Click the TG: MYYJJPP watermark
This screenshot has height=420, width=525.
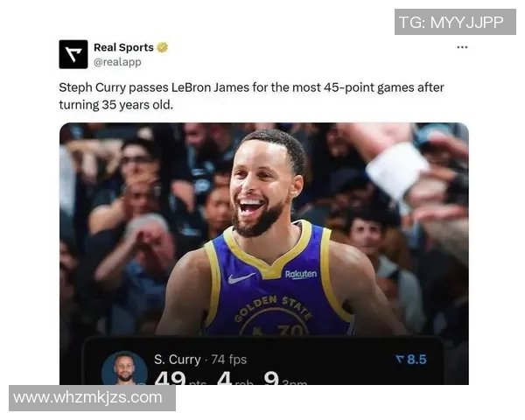(x=455, y=22)
